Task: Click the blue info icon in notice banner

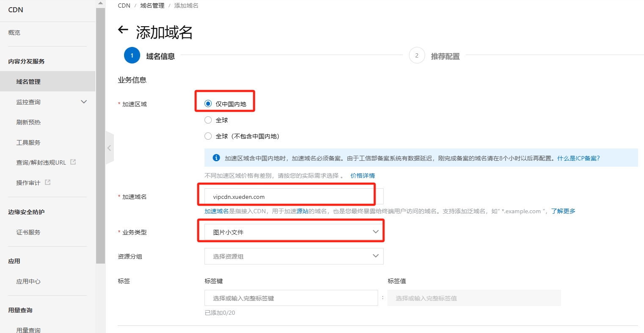Action: point(216,158)
